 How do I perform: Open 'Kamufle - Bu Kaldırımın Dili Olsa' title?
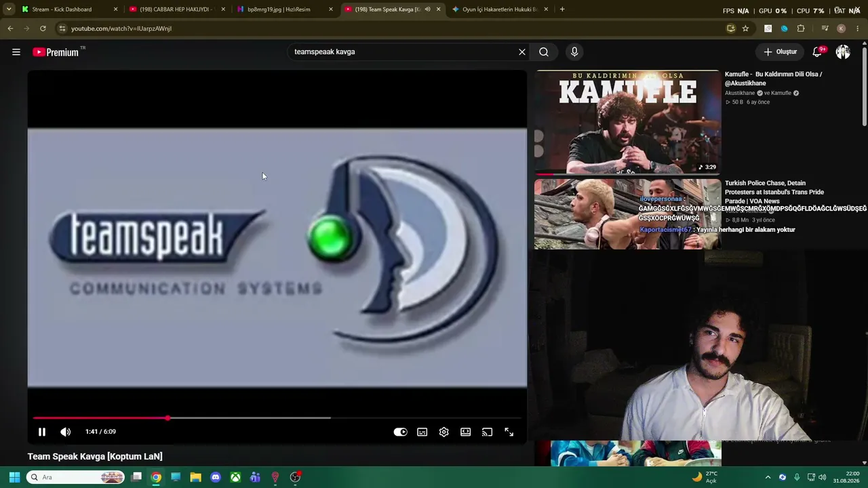tap(773, 79)
